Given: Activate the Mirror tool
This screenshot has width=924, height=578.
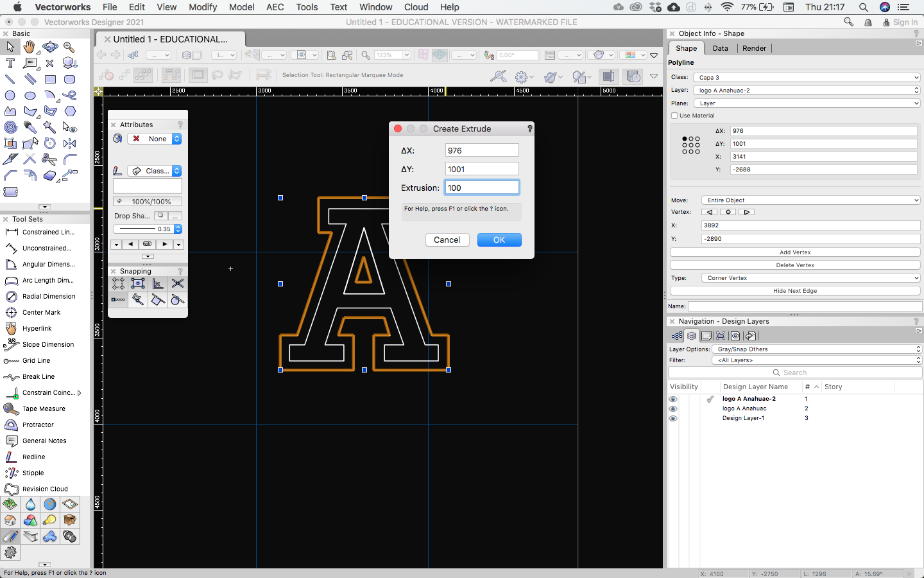Looking at the screenshot, I should (70, 143).
